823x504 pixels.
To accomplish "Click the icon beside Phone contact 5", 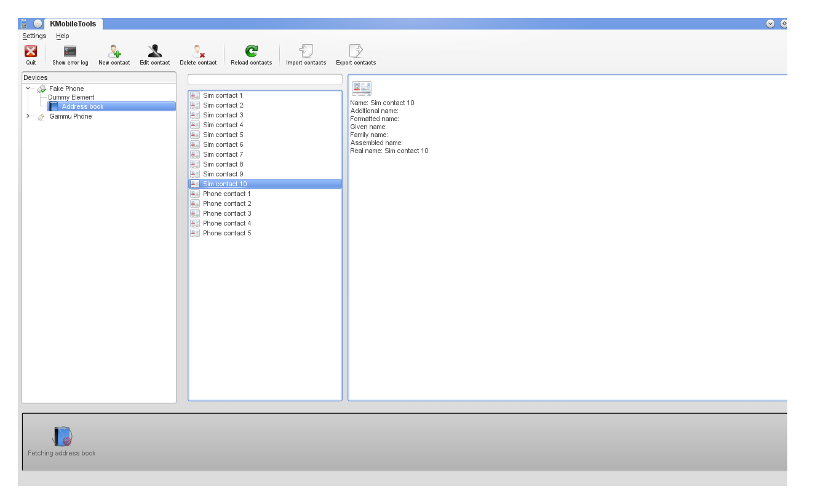I will [x=195, y=233].
